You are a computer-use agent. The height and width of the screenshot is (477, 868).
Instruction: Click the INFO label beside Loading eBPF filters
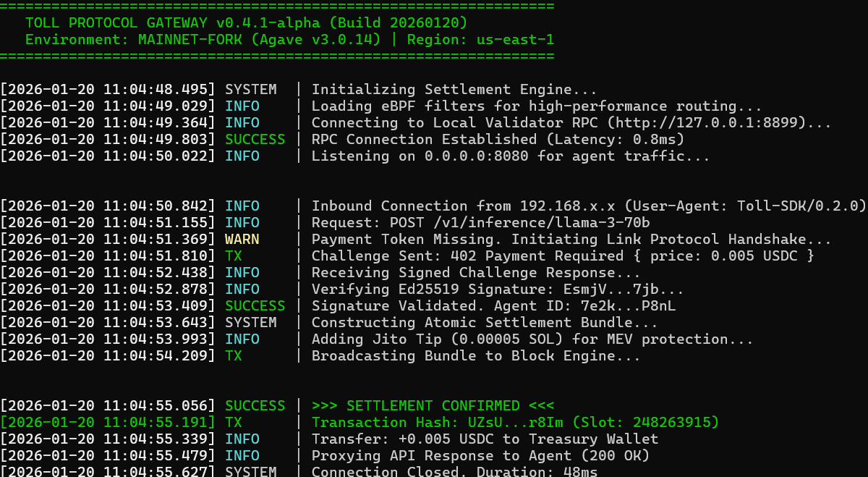click(242, 107)
